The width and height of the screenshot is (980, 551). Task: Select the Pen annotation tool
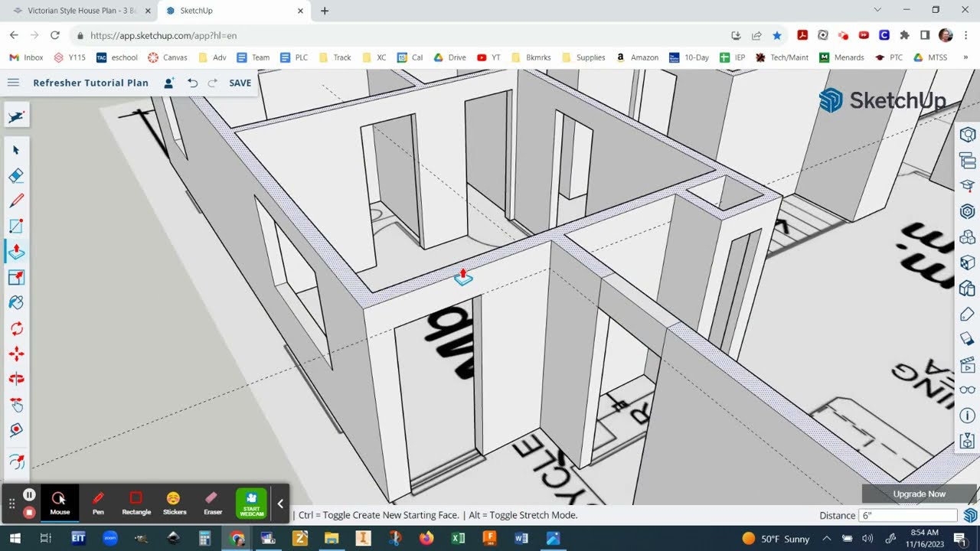click(98, 503)
